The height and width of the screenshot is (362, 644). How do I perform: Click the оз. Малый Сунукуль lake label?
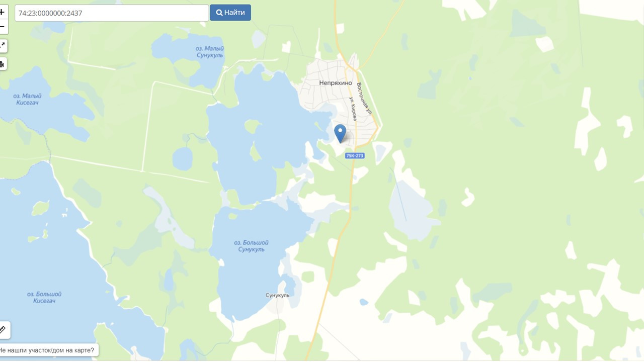tap(210, 52)
